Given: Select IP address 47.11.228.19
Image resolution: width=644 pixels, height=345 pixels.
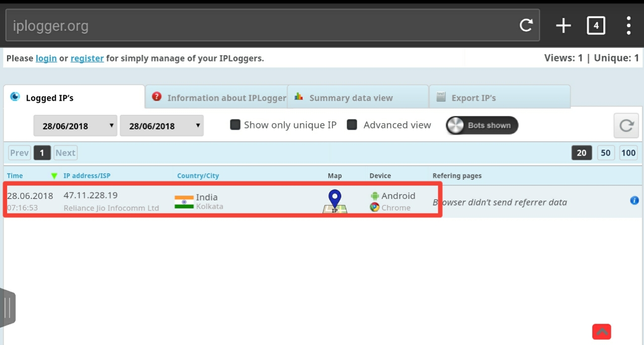Looking at the screenshot, I should pos(91,195).
